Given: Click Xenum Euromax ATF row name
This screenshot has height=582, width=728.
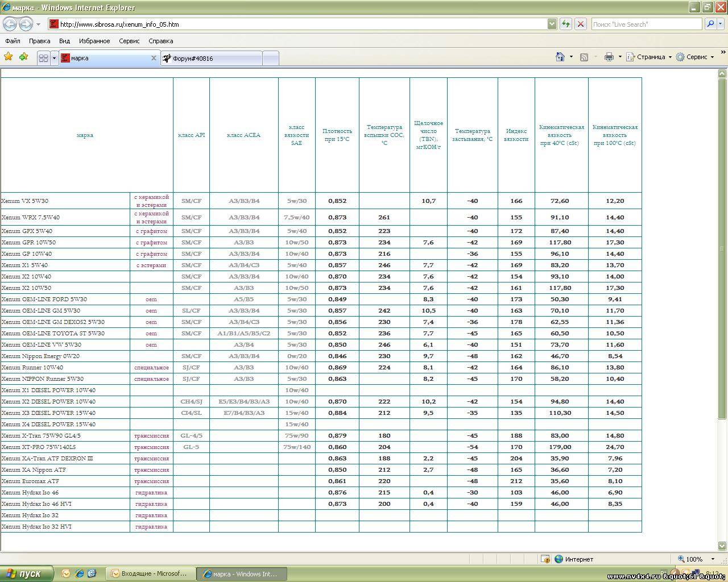Looking at the screenshot, I should point(30,481).
